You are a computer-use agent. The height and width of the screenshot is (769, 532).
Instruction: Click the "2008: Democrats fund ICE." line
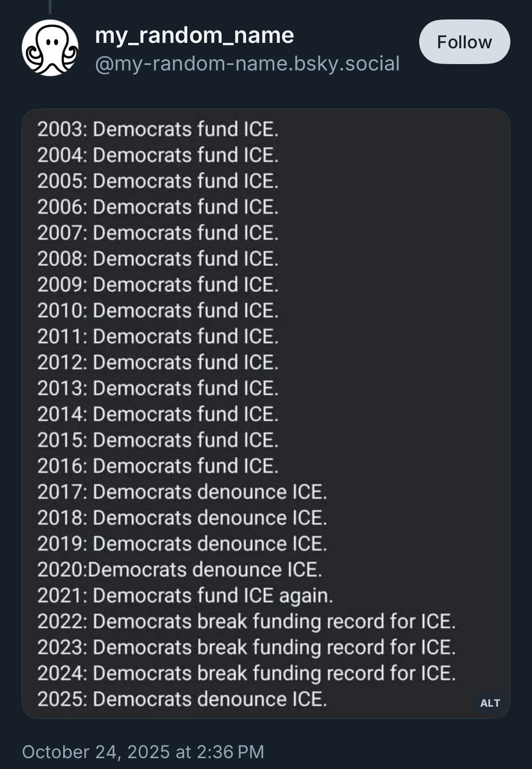coord(158,259)
